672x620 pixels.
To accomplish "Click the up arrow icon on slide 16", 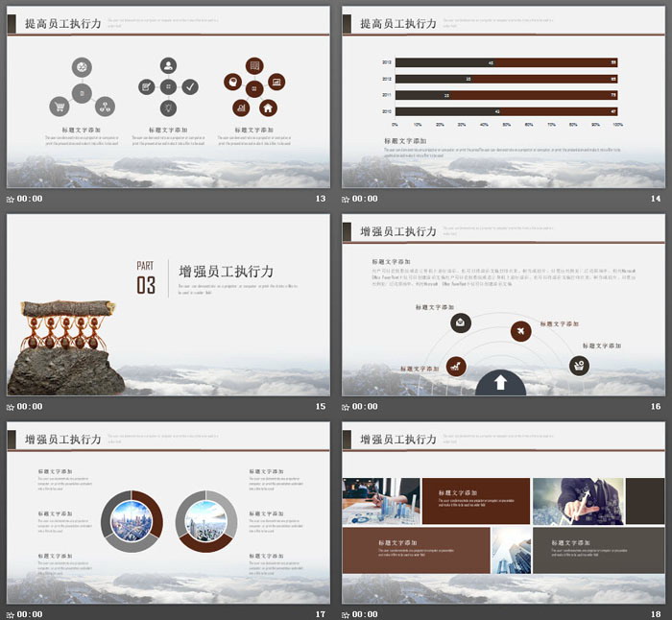I will (500, 383).
